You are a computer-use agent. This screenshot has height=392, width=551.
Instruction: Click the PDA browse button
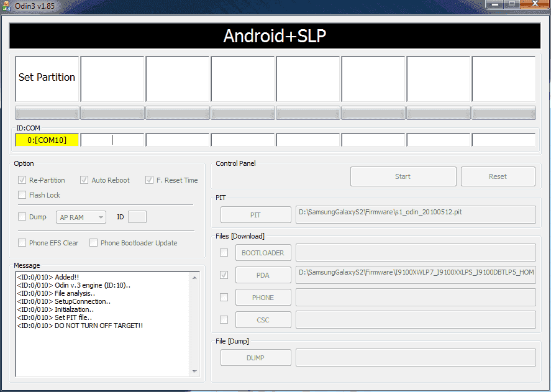263,275
